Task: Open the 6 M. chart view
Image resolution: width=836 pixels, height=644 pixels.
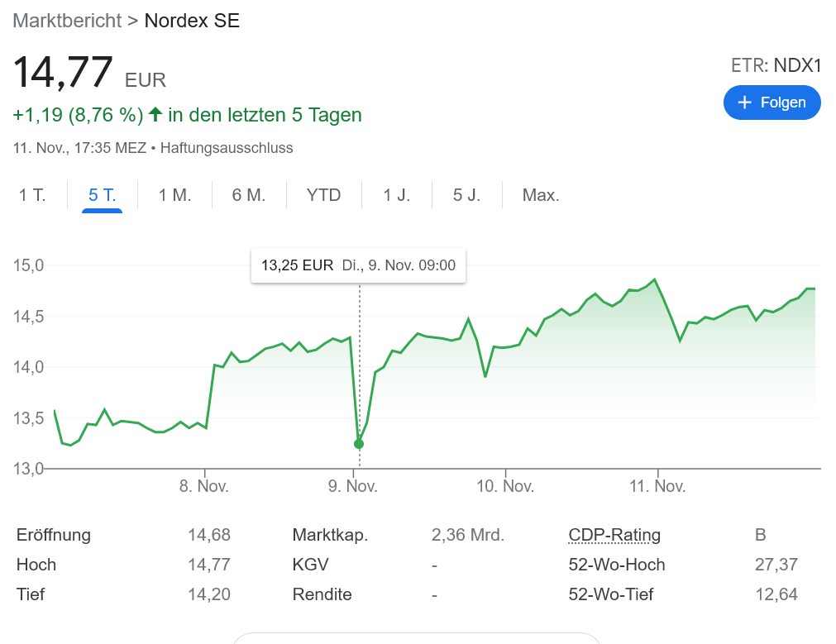Action: click(x=249, y=194)
